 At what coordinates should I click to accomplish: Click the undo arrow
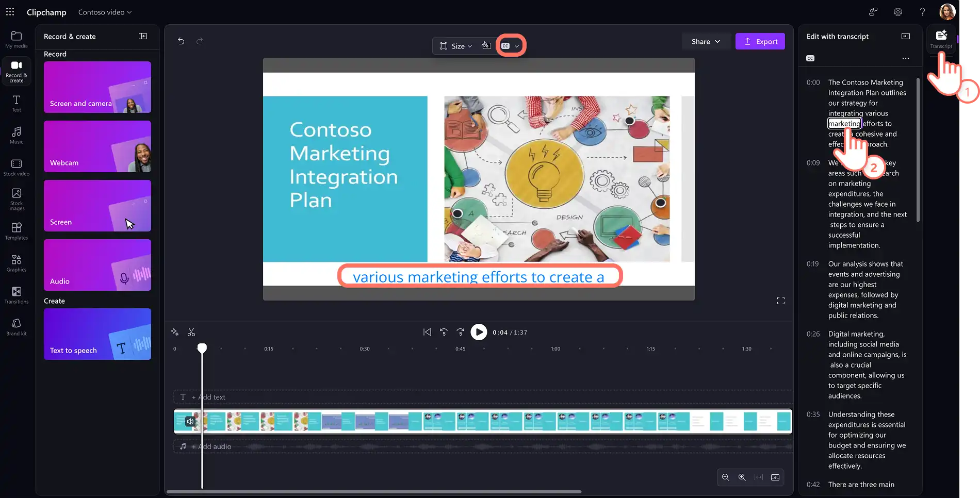(181, 41)
